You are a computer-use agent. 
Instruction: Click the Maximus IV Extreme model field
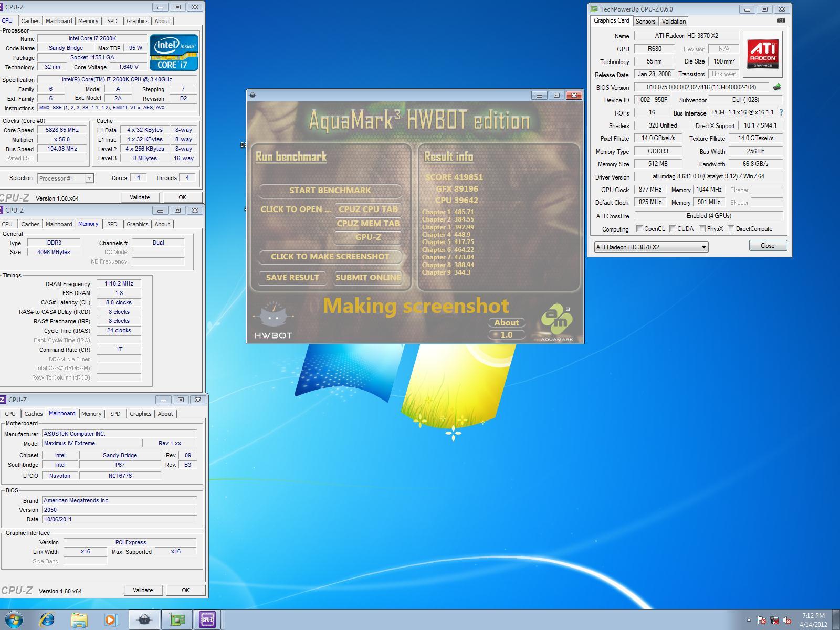[91, 444]
